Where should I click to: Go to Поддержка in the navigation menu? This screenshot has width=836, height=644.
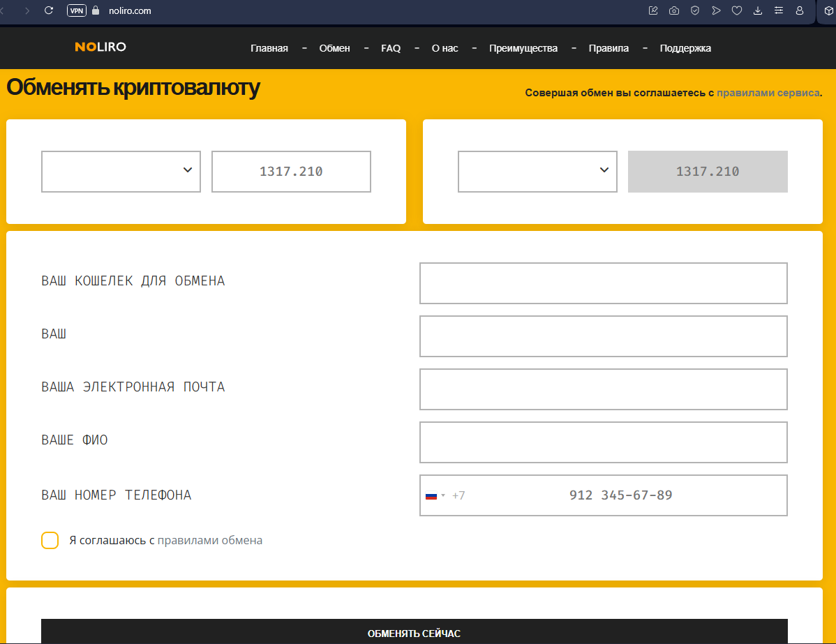pyautogui.click(x=685, y=48)
